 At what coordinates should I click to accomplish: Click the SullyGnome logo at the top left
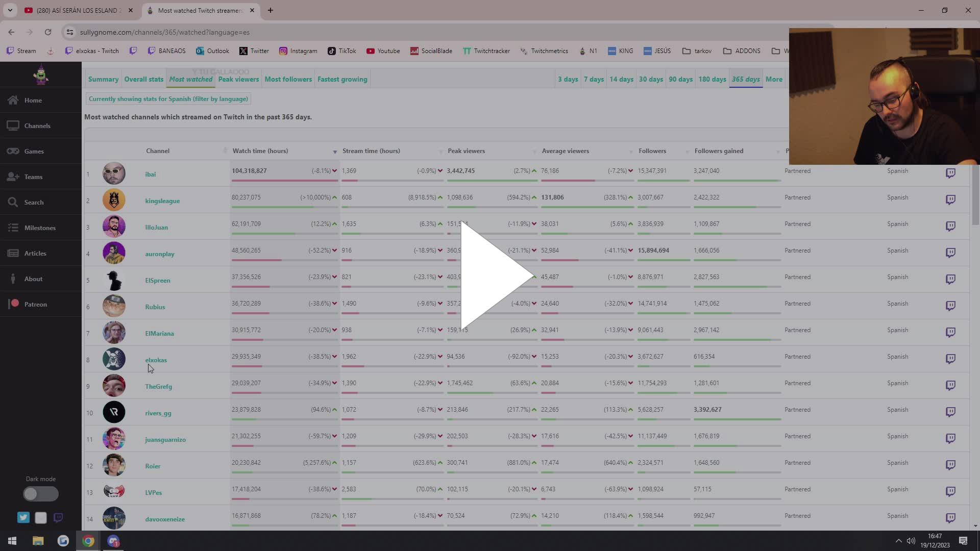pos(41,76)
